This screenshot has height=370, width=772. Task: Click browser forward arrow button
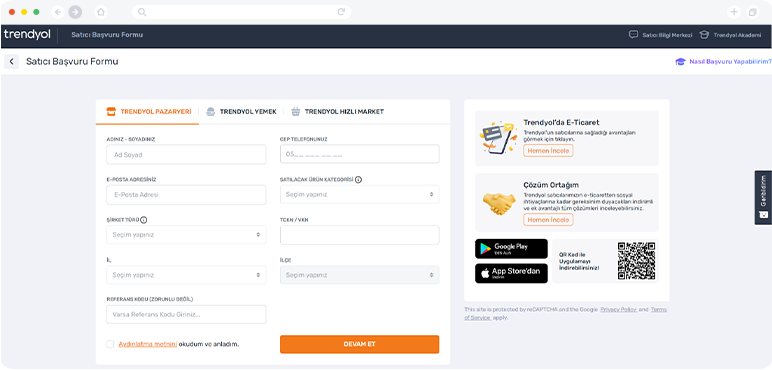pos(75,12)
